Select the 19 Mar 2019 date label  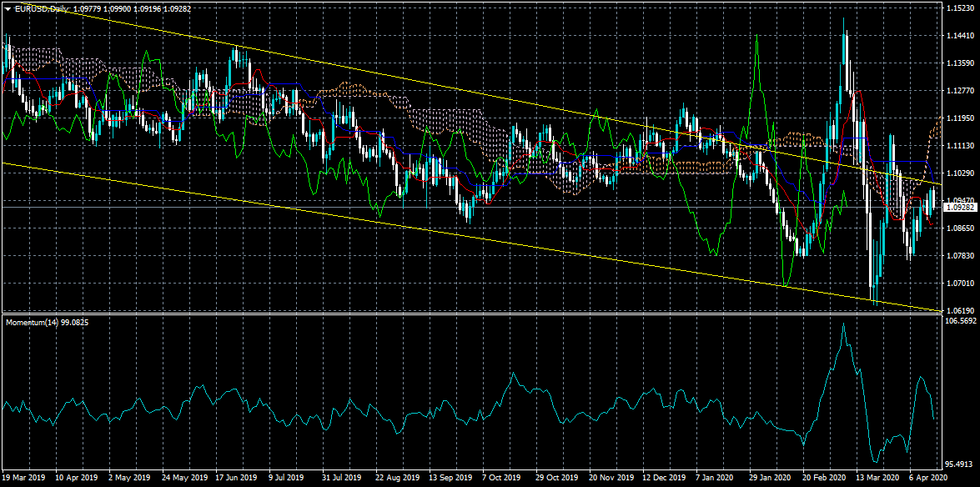coord(23,479)
